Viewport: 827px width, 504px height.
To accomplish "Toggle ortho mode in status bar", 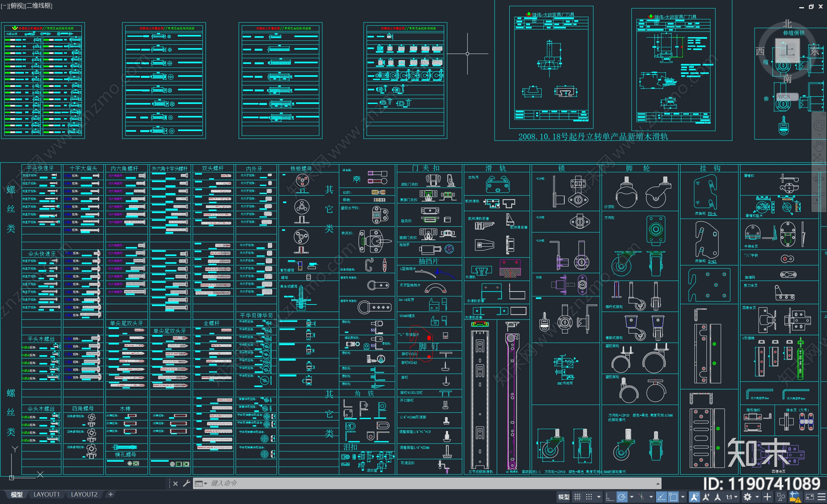I will pyautogui.click(x=610, y=497).
